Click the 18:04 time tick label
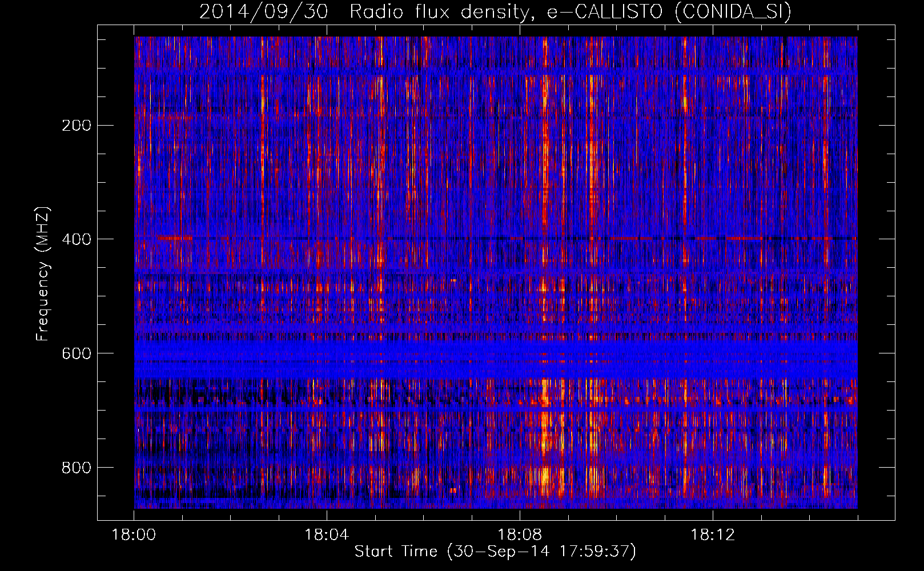Image resolution: width=924 pixels, height=571 pixels. click(327, 535)
